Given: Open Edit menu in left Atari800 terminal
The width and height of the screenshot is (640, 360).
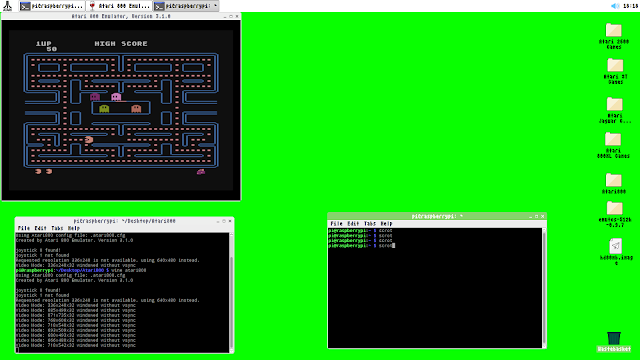Looking at the screenshot, I should pos(40,228).
